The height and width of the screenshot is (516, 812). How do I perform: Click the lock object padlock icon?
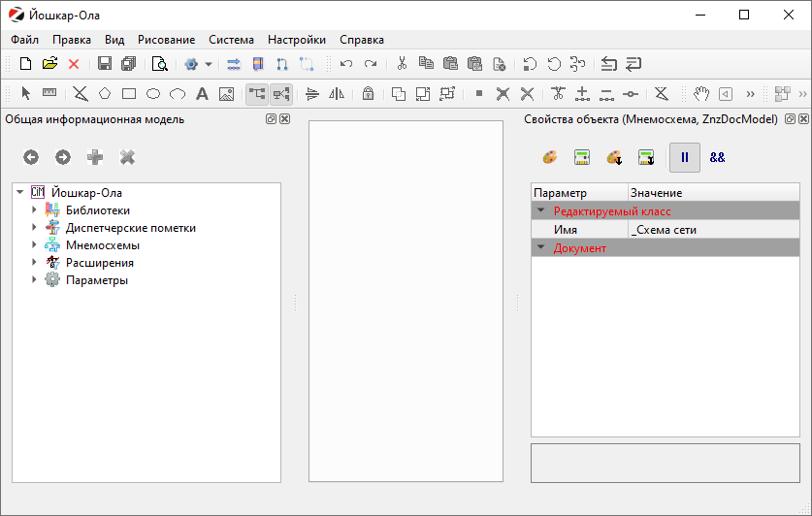[x=368, y=94]
